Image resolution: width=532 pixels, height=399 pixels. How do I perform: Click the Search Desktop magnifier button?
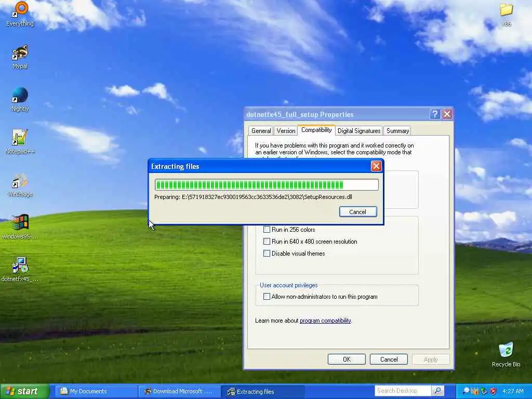[x=437, y=391]
